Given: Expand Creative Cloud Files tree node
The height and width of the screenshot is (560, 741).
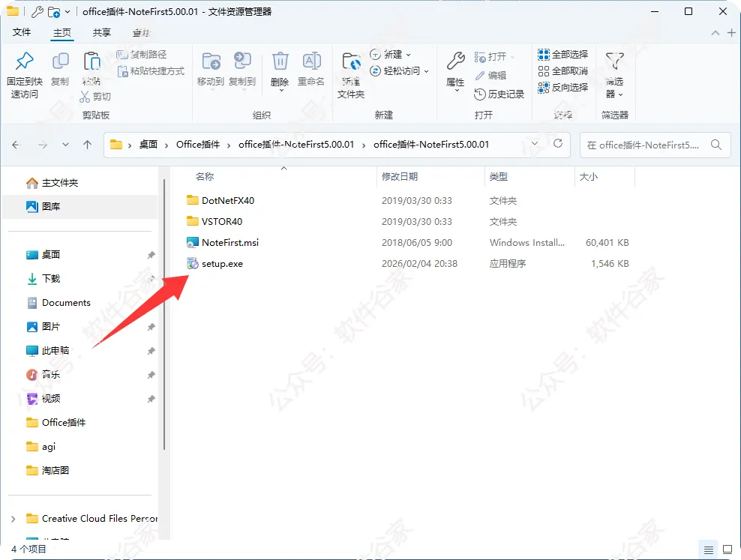Looking at the screenshot, I should click(x=13, y=519).
